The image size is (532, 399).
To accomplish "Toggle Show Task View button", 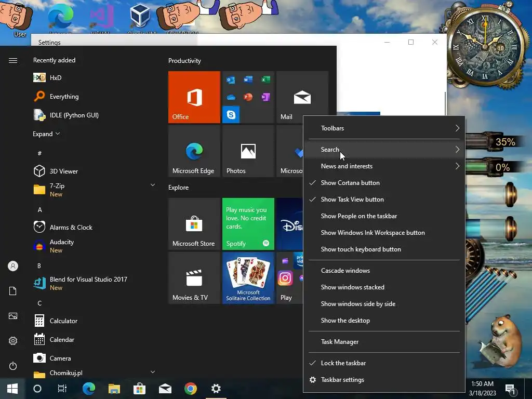I will tap(384, 199).
